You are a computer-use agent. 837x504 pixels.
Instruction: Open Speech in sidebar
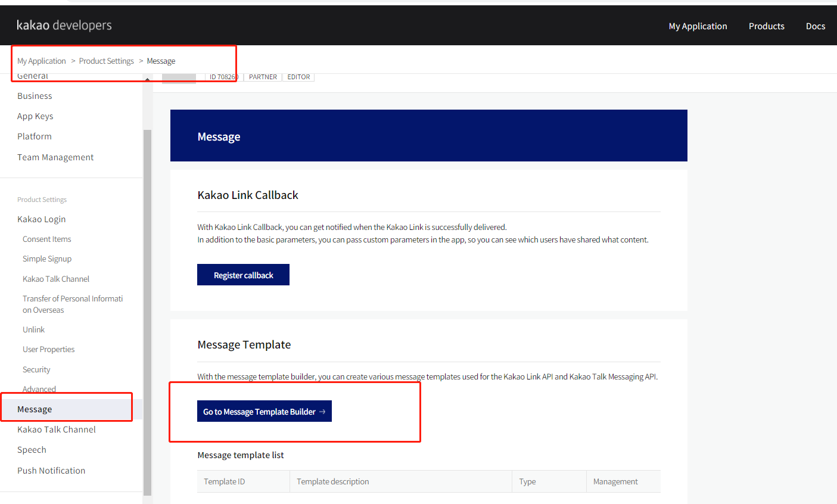32,450
